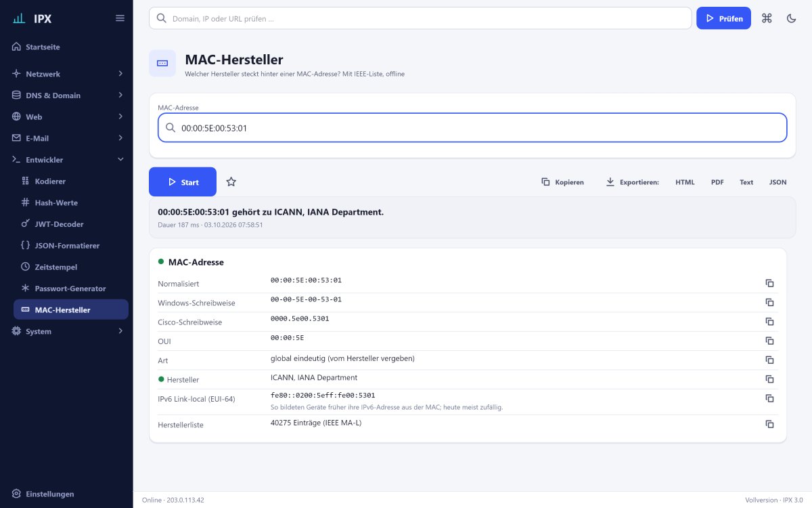Image resolution: width=812 pixels, height=508 pixels.
Task: Click the Kopieren button
Action: pyautogui.click(x=562, y=182)
